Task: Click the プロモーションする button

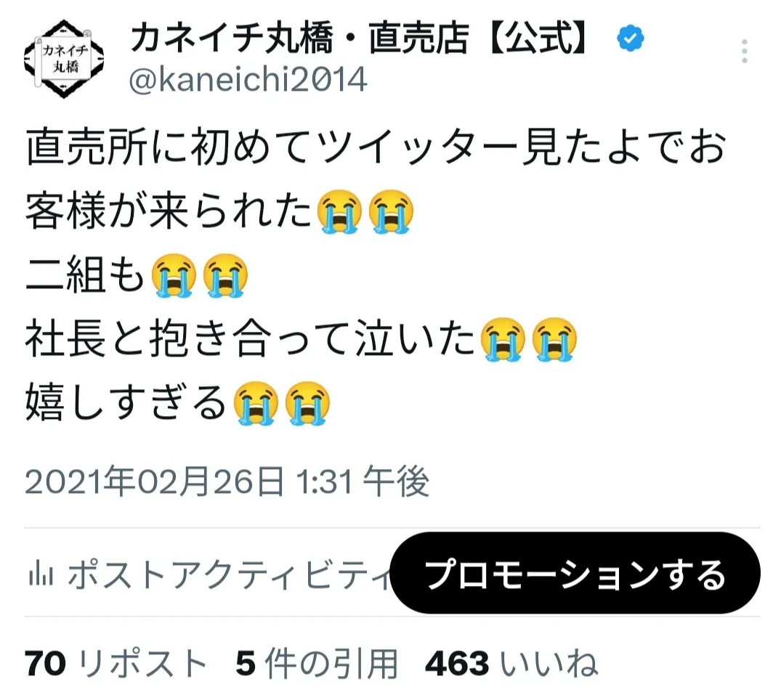Action: (575, 573)
